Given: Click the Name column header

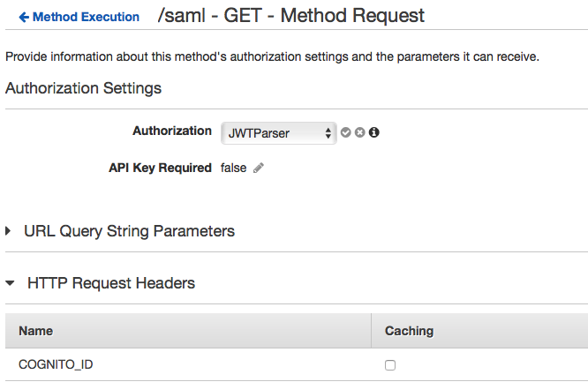Looking at the screenshot, I should (36, 331).
